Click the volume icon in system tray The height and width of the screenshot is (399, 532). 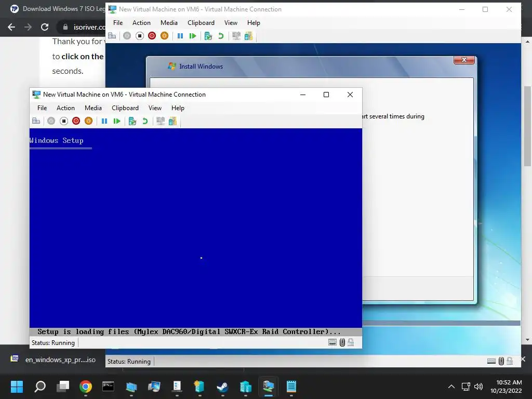pos(478,386)
